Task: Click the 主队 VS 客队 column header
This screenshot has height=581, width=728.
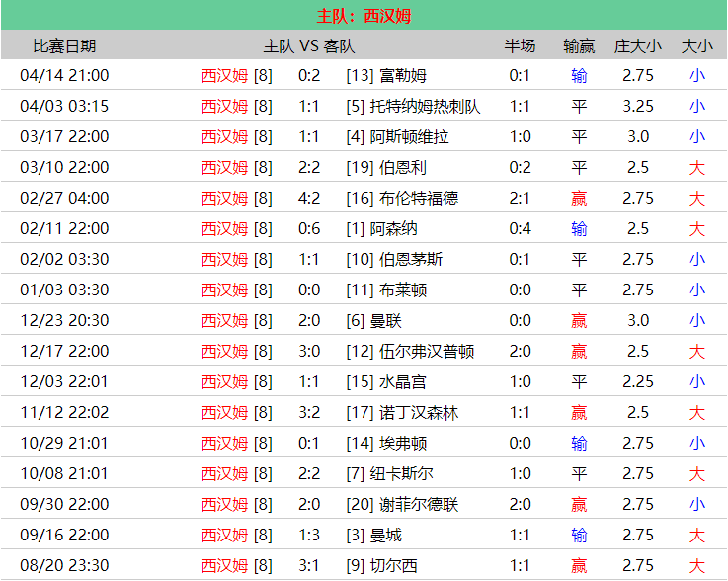Action: click(309, 45)
